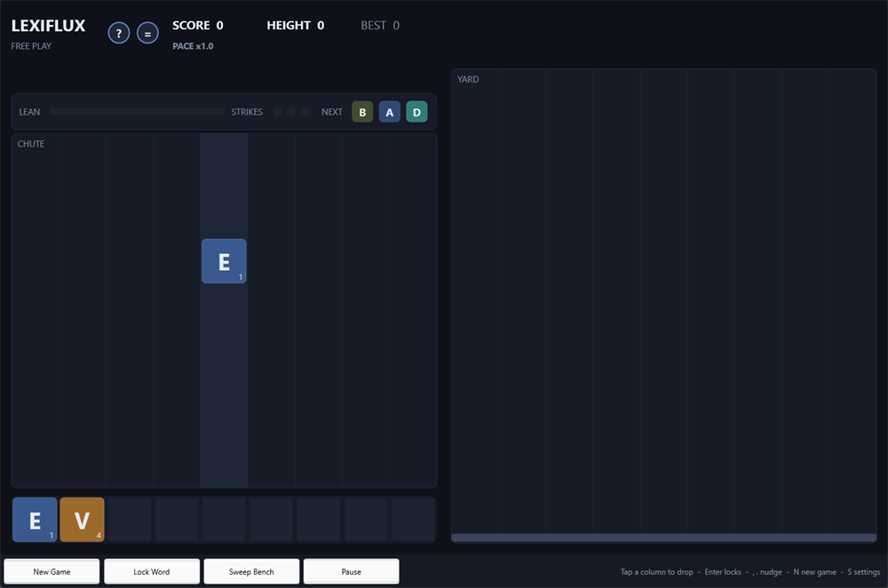Click the FREE PLAY mode label
The height and width of the screenshot is (588, 888).
click(31, 46)
